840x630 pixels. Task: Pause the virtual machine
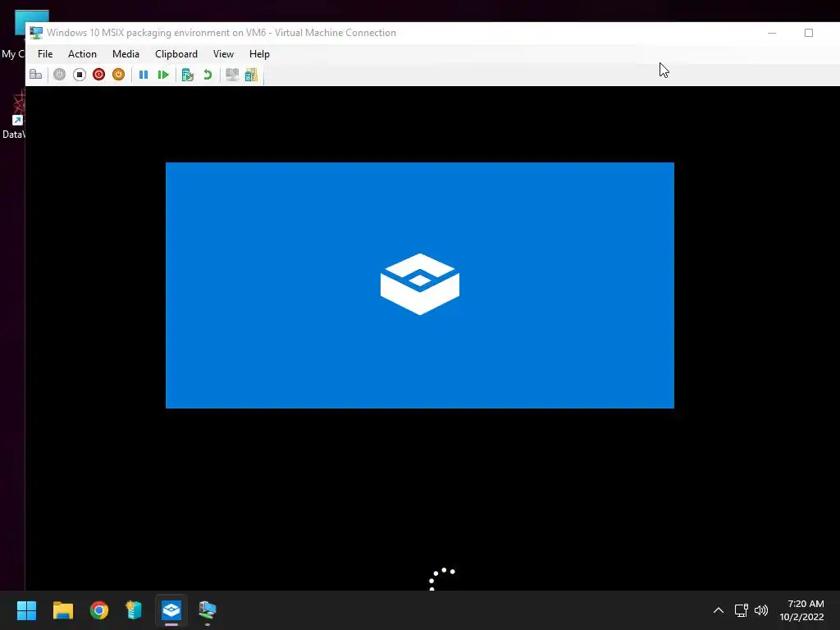point(144,75)
